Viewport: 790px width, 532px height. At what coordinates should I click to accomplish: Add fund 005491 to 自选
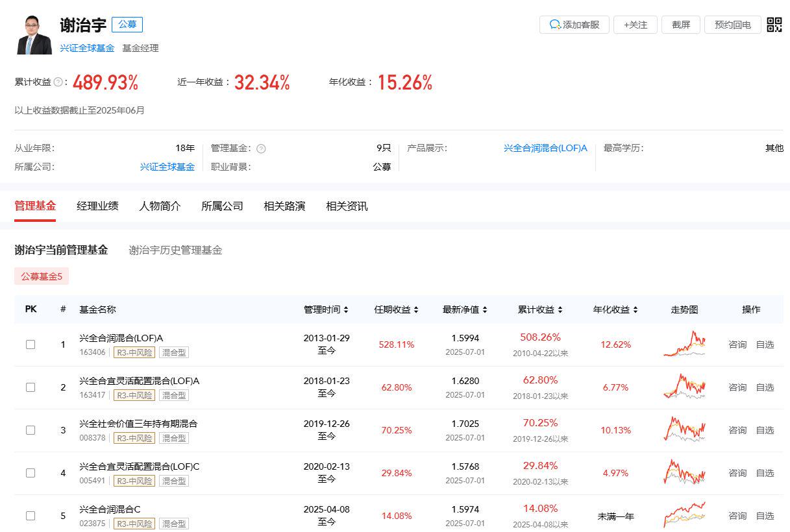(765, 473)
